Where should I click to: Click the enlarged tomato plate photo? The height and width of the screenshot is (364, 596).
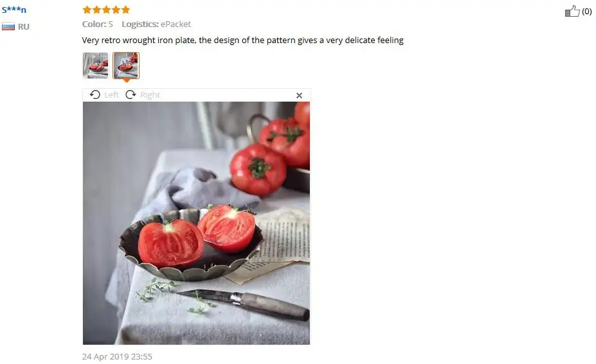coord(196,223)
